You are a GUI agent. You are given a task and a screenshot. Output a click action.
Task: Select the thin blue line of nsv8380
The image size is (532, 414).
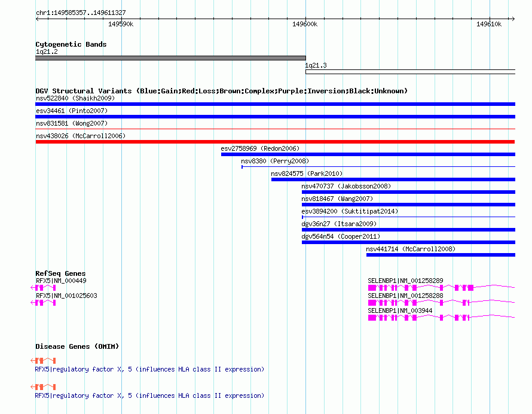378,167
